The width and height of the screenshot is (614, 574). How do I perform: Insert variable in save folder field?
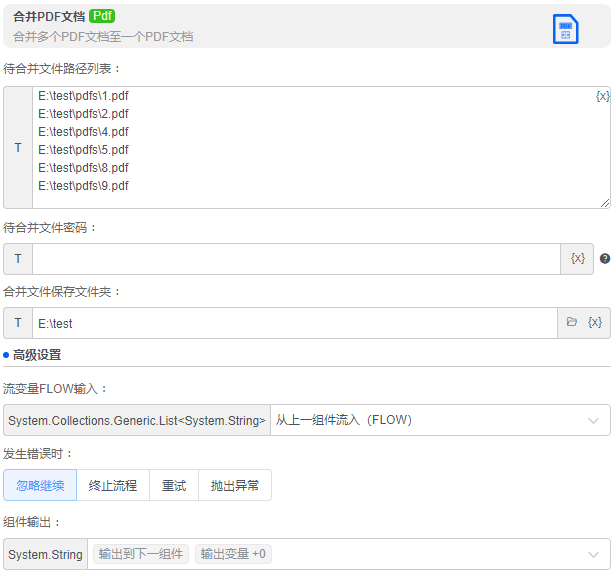point(595,323)
